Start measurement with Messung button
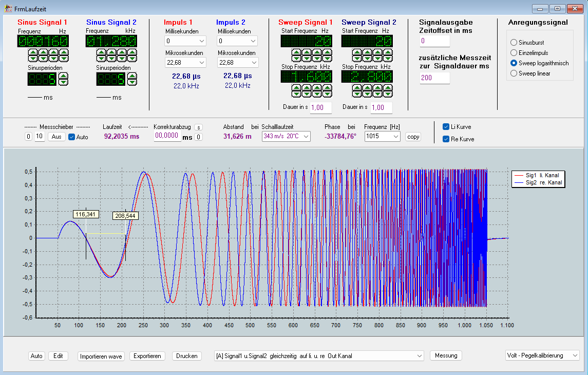This screenshot has height=375, width=588. click(x=446, y=355)
